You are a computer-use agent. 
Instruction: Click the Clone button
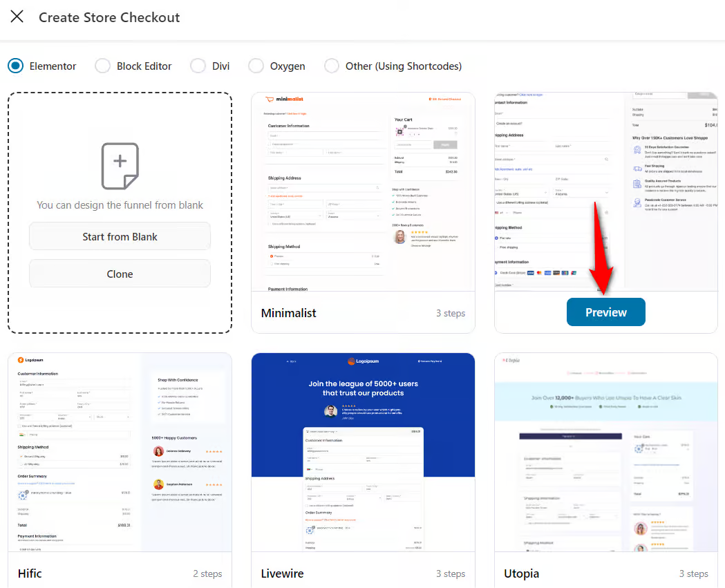tap(120, 274)
